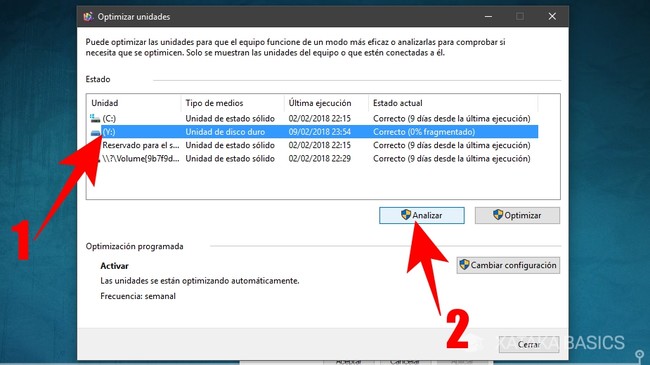Click the Cerrar button

[x=529, y=344]
